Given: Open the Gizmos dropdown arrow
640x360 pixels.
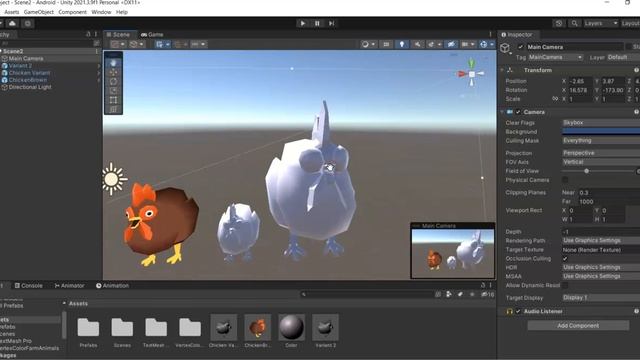Looking at the screenshot, I should [492, 44].
